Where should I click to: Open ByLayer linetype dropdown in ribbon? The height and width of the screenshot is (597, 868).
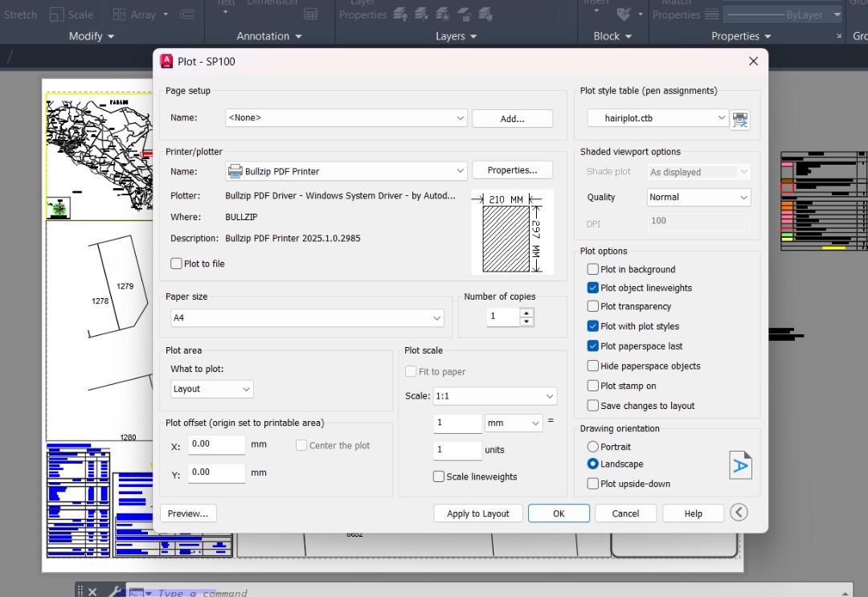[x=783, y=14]
